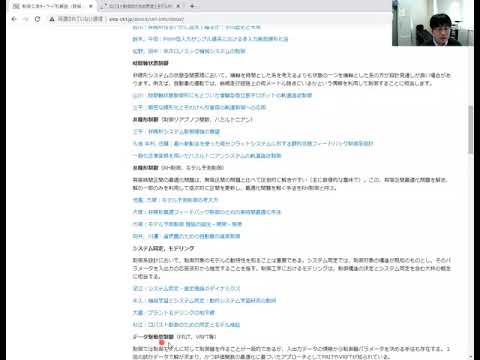Screen dimensions: 480x360
Task: Go back with the browser back arrow
Action: tap(14, 19)
